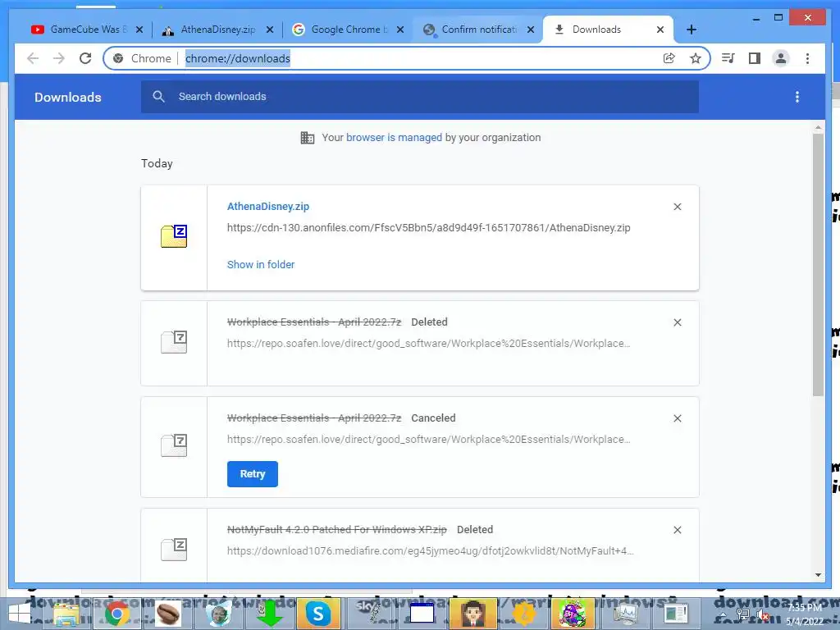
Task: Click the search magnifier icon in Downloads
Action: 158,97
